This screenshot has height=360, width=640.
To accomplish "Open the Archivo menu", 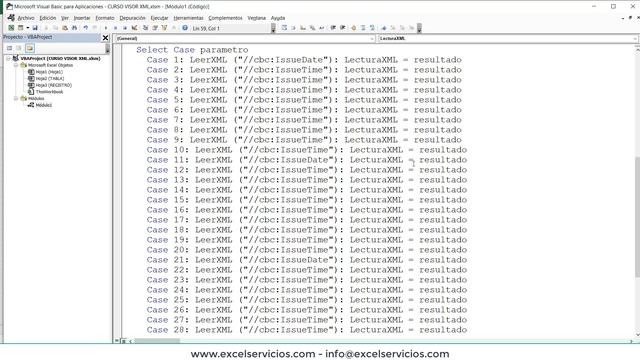I will coord(26,18).
